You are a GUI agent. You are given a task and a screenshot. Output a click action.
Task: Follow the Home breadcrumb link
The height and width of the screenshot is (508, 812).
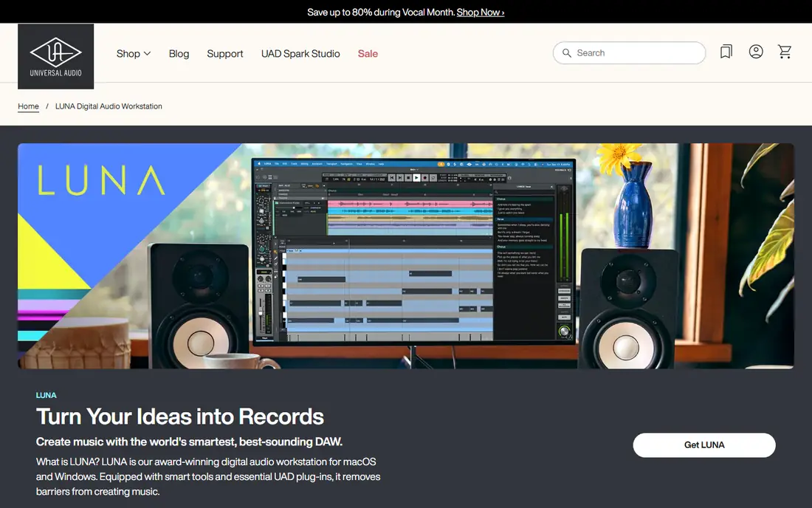[29, 106]
